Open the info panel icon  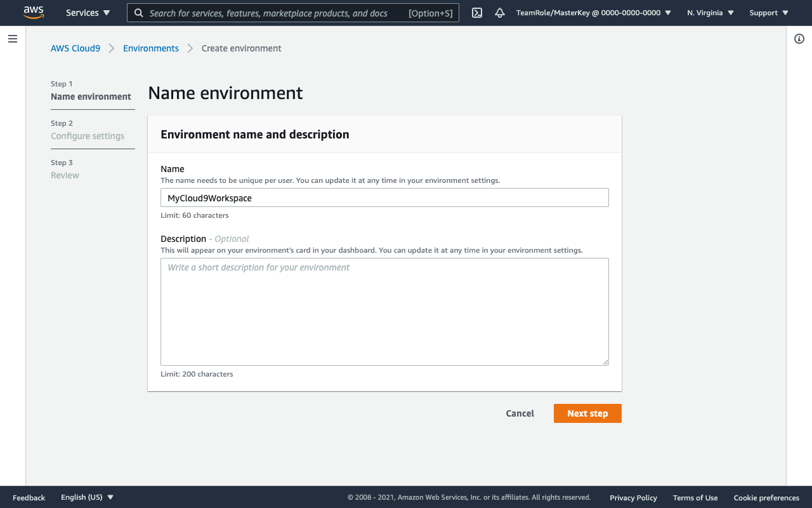[x=799, y=39]
